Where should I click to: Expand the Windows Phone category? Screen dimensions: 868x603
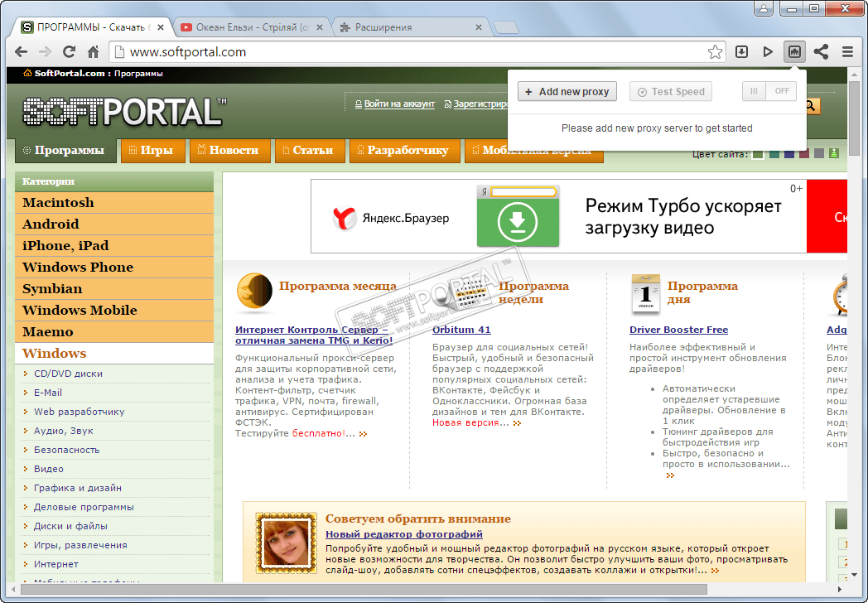[114, 268]
